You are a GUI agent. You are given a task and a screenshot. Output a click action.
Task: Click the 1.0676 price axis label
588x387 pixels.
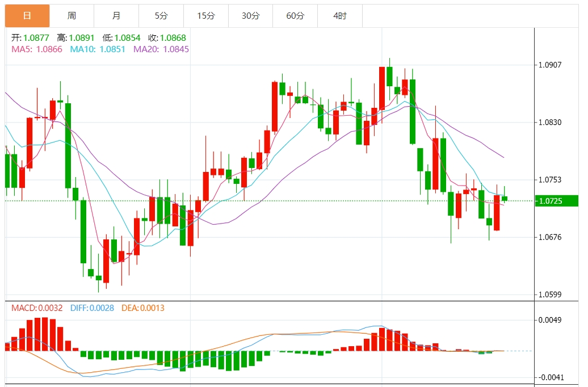coord(550,237)
